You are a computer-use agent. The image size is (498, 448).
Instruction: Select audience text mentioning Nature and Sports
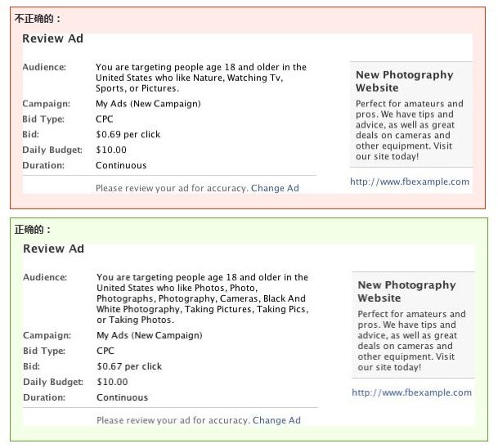[200, 78]
